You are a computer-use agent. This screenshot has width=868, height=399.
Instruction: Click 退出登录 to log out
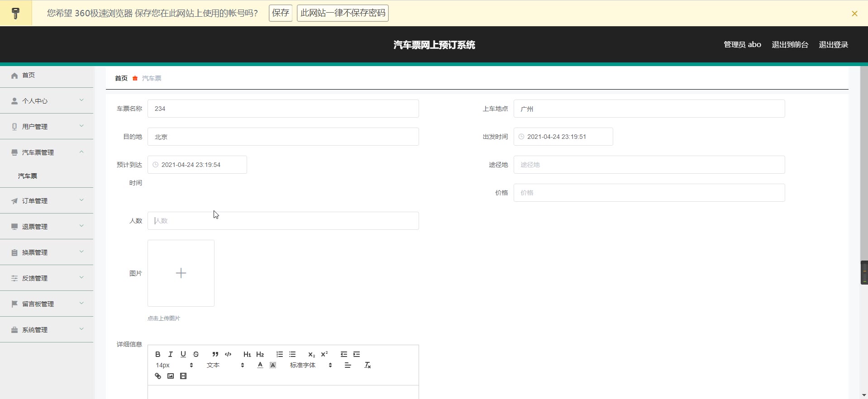pos(833,44)
